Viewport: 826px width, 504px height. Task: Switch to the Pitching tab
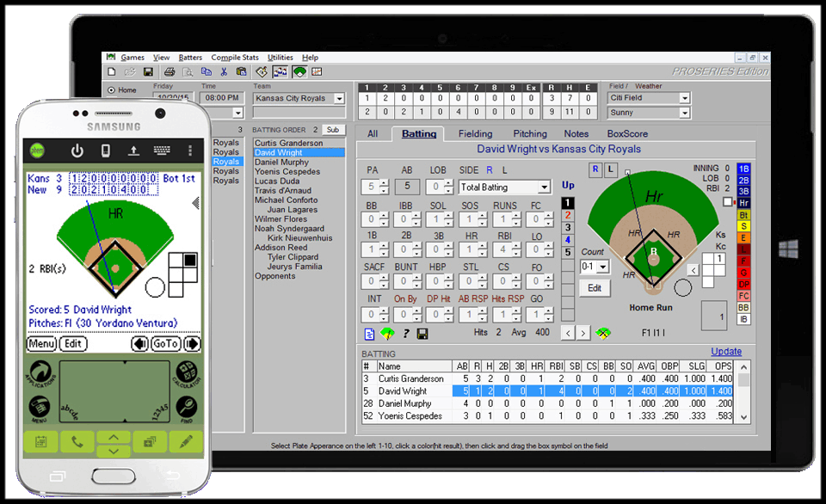tap(530, 134)
